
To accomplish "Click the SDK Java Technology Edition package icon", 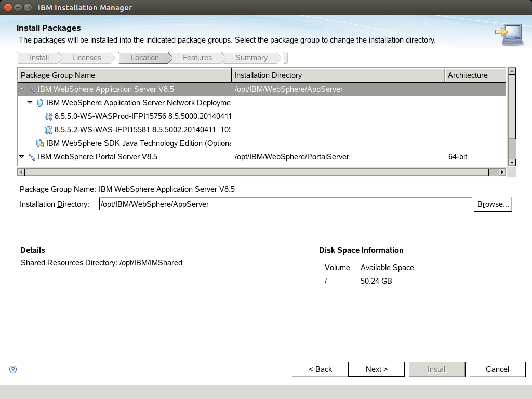I will click(x=40, y=143).
